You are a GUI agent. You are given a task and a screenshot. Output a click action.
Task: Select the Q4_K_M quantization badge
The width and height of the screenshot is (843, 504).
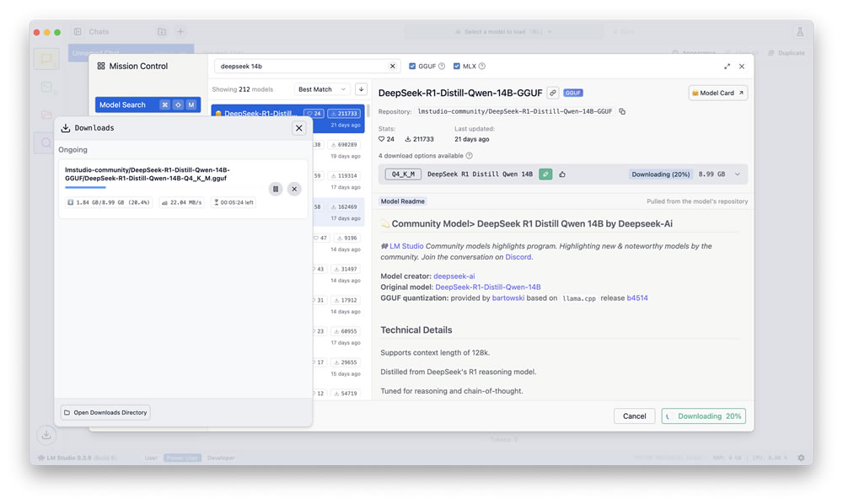403,174
